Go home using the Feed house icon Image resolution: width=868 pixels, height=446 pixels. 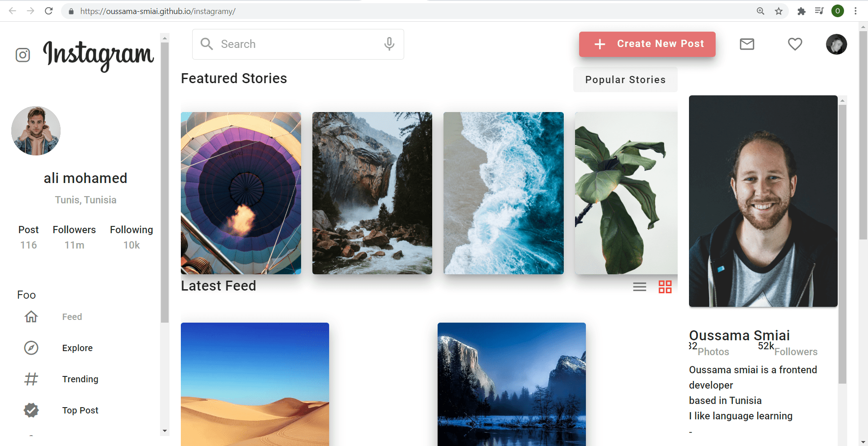31,317
